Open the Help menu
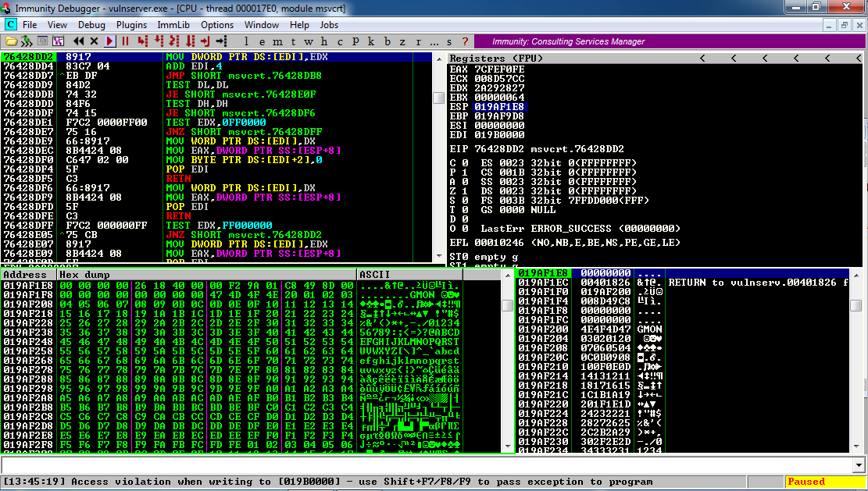This screenshot has height=491, width=868. click(299, 25)
